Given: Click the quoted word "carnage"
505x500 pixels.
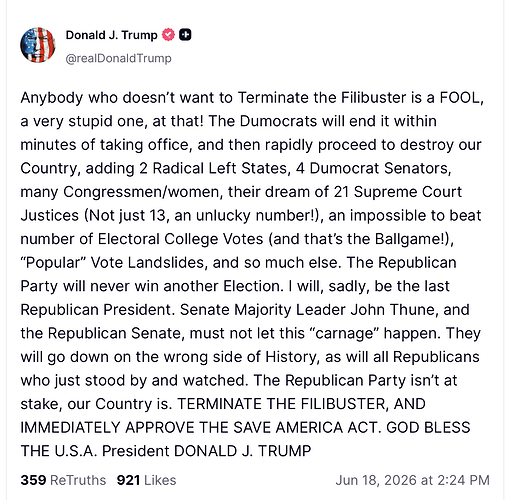Looking at the screenshot, I should tap(344, 333).
